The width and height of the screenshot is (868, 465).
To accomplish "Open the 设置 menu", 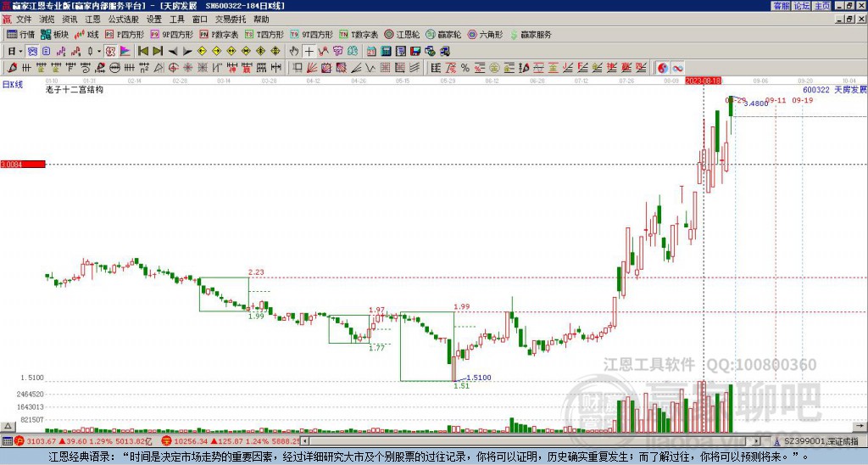I will pyautogui.click(x=154, y=20).
